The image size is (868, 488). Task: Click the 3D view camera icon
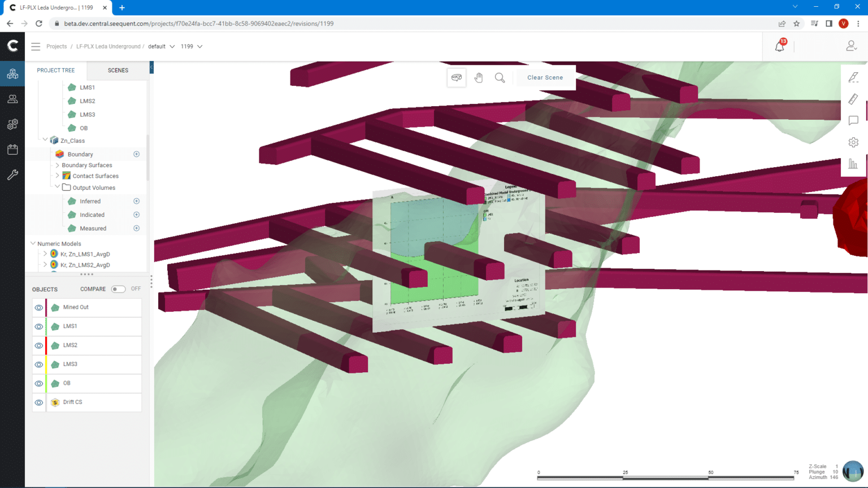point(456,77)
